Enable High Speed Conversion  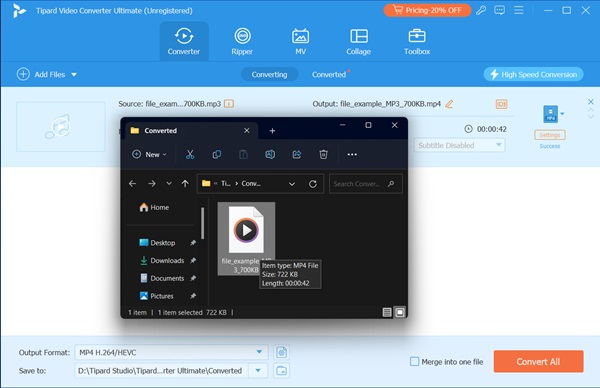533,74
